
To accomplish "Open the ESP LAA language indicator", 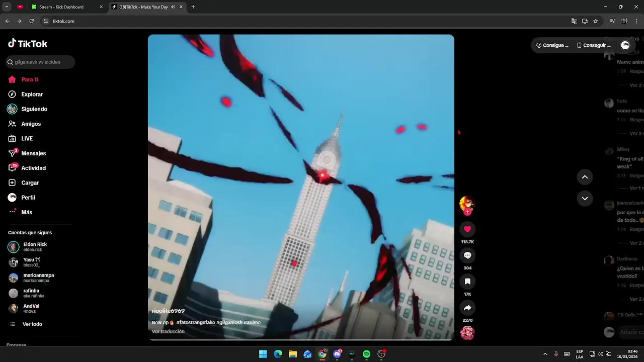I will 580,354.
